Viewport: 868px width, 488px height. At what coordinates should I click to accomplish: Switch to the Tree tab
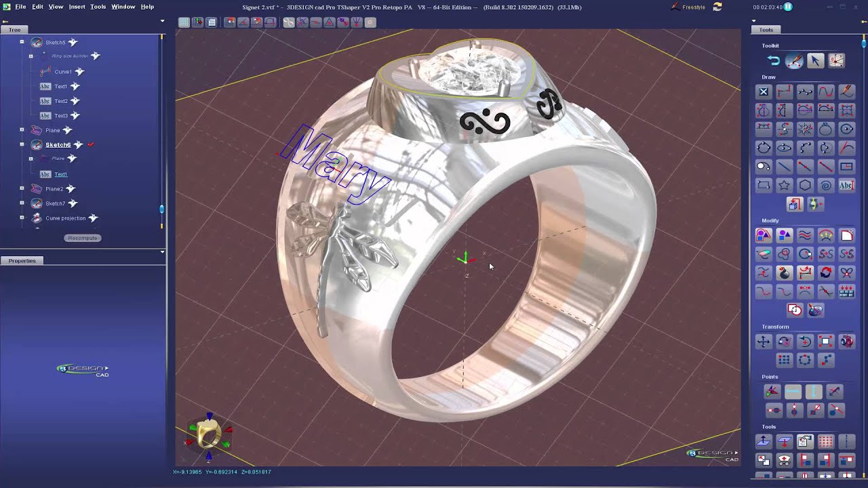tap(14, 30)
